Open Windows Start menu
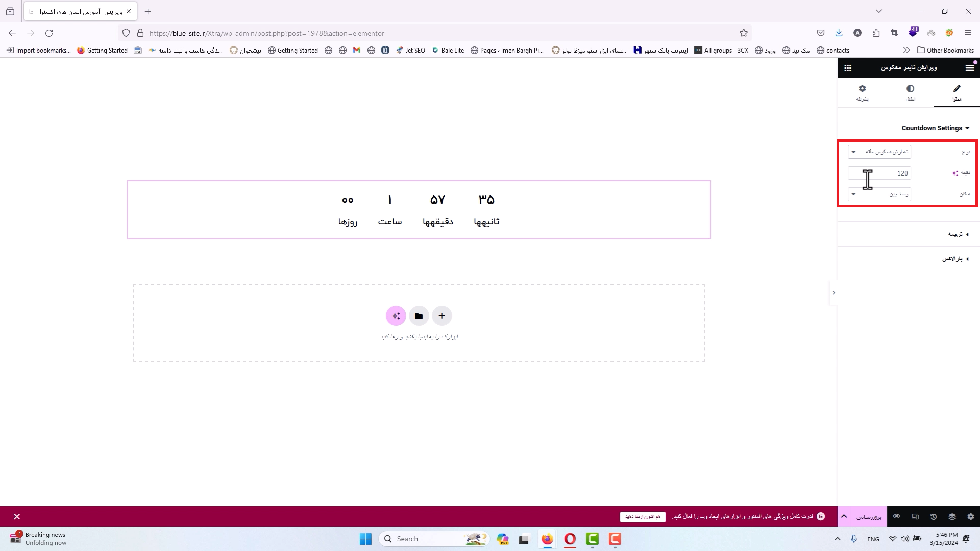The height and width of the screenshot is (551, 980). [365, 539]
